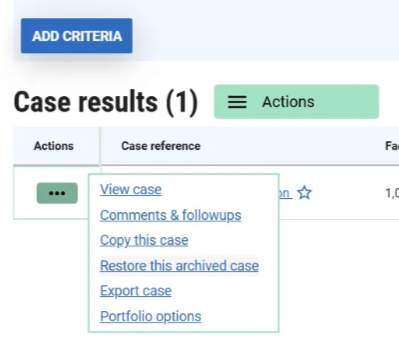Toggle the three-dot row actions button
This screenshot has width=399, height=364.
[x=57, y=193]
